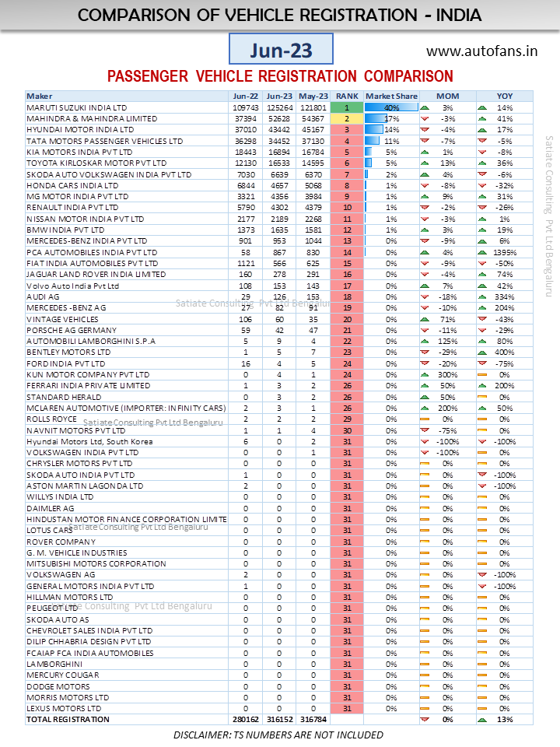
Task: Select MITSUBISHI MOTORS CORPORATION name
Action: pos(96,563)
